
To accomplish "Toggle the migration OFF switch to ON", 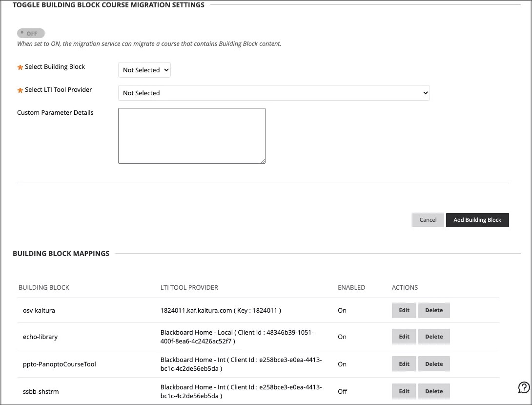I will (30, 33).
